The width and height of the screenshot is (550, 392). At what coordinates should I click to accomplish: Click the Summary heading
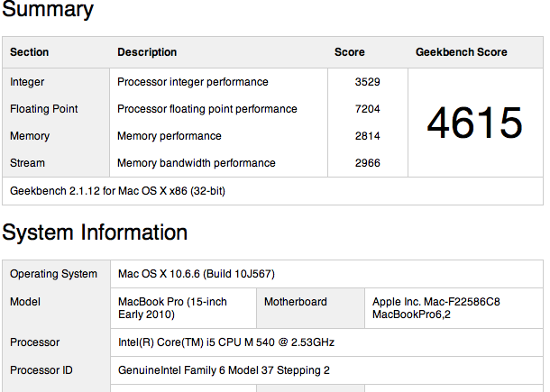48,10
